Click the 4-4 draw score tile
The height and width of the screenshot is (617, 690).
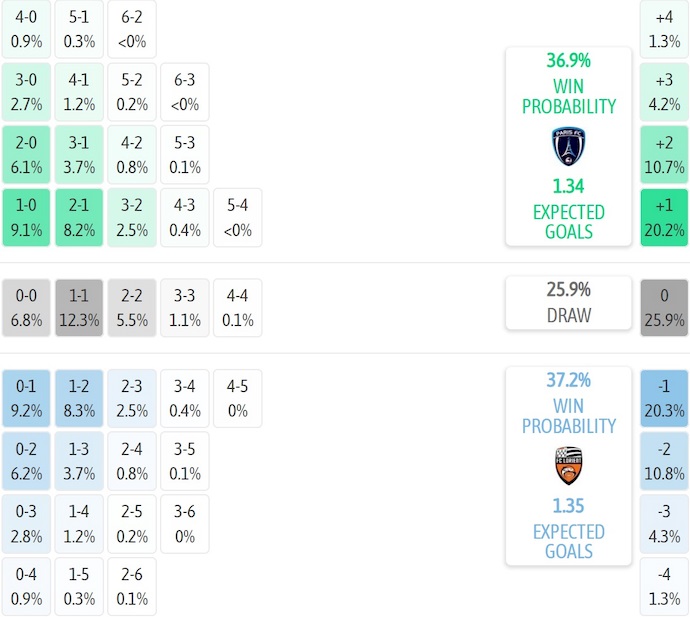(237, 308)
